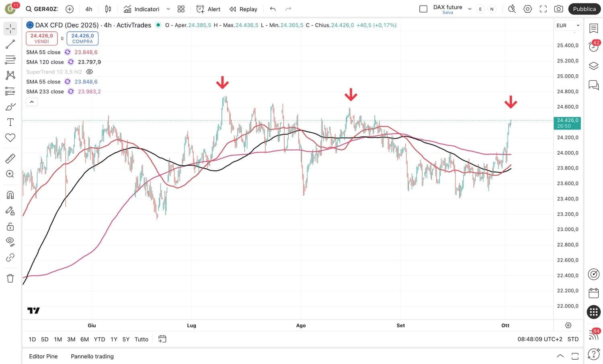
Task: Toggle the layout square checkbox beside DAX future
Action: 423,9
